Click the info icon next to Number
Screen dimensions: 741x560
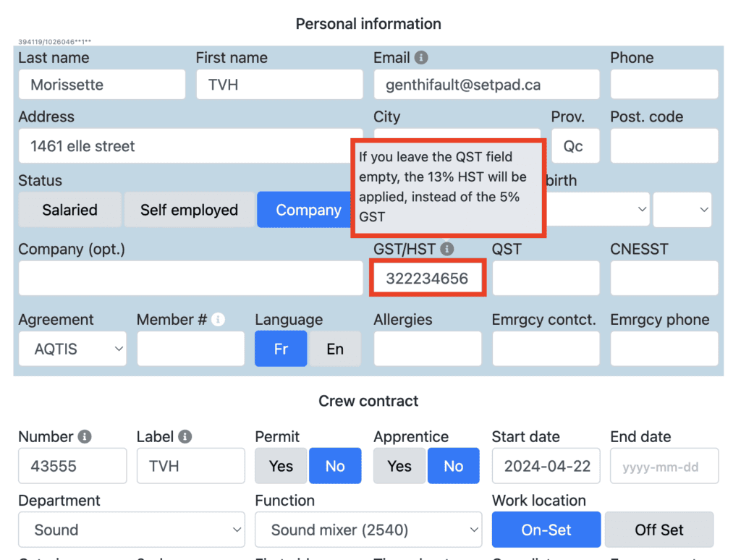(85, 437)
